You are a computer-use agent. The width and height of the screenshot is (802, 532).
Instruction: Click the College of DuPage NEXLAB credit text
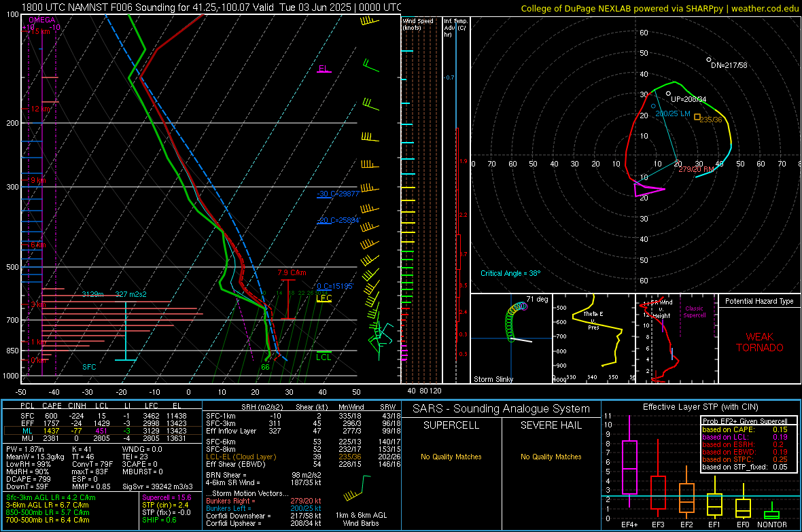click(x=659, y=8)
